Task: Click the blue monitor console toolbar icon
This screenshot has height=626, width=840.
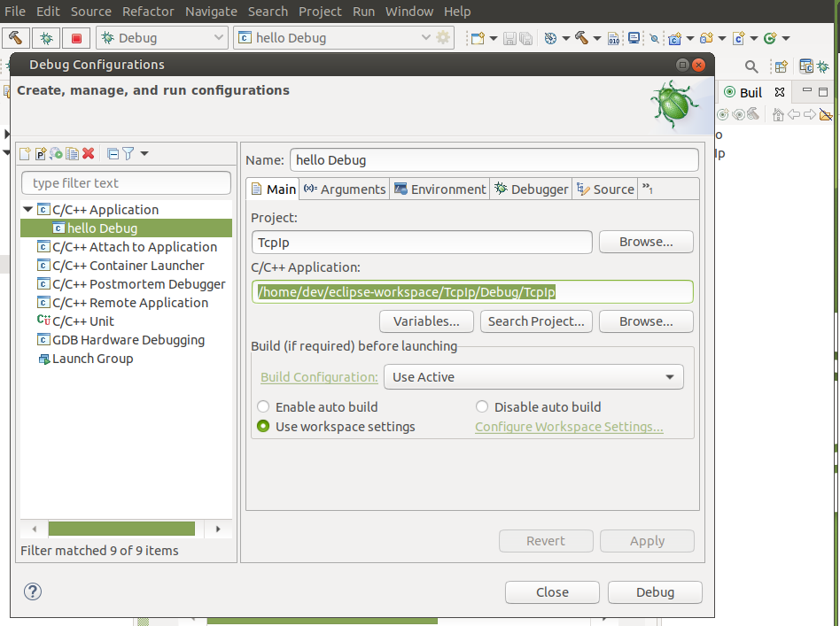Action: [634, 38]
